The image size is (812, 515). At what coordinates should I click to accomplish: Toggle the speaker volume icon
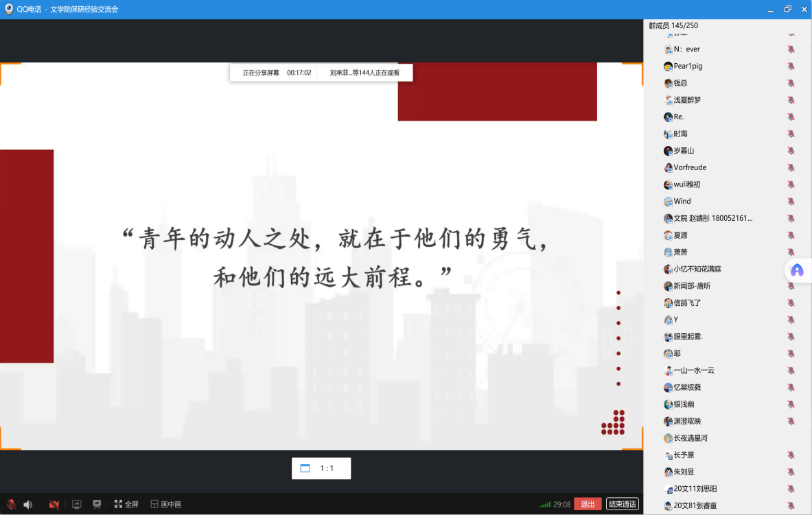(x=28, y=505)
